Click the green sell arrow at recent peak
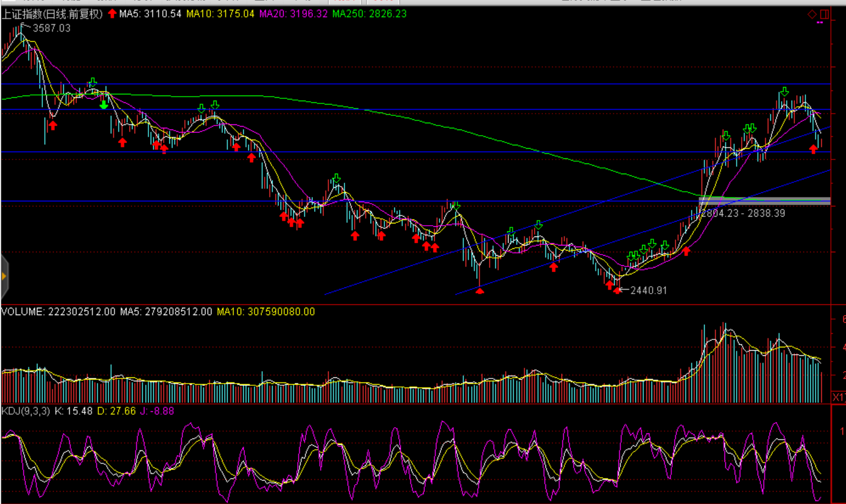Image resolution: width=846 pixels, height=504 pixels. click(x=784, y=92)
